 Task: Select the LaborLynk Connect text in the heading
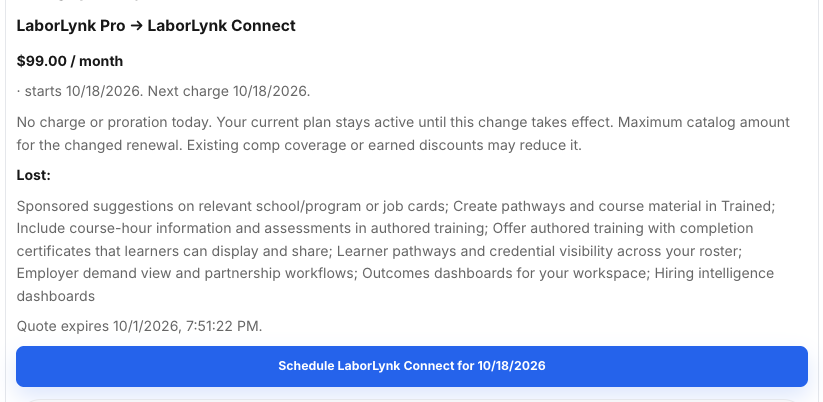[x=221, y=26]
